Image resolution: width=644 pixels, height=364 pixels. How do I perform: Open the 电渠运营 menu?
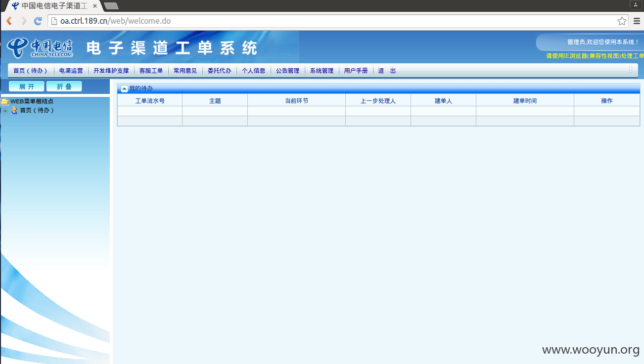(71, 71)
